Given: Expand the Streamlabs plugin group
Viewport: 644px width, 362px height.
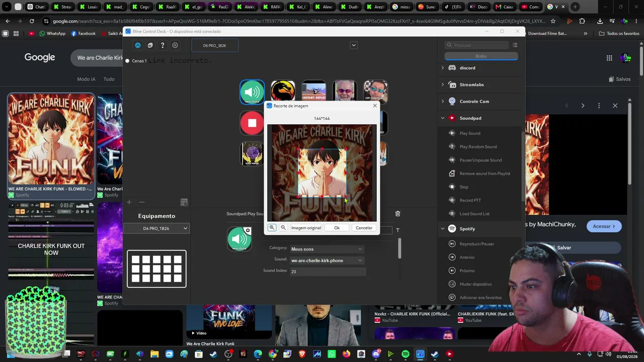Looking at the screenshot, I should tap(443, 84).
